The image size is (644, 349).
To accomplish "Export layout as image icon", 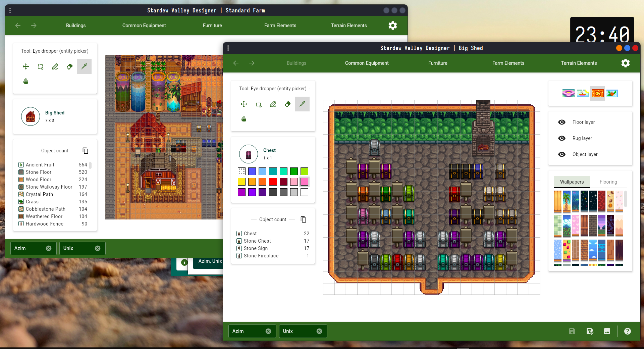I will click(607, 331).
